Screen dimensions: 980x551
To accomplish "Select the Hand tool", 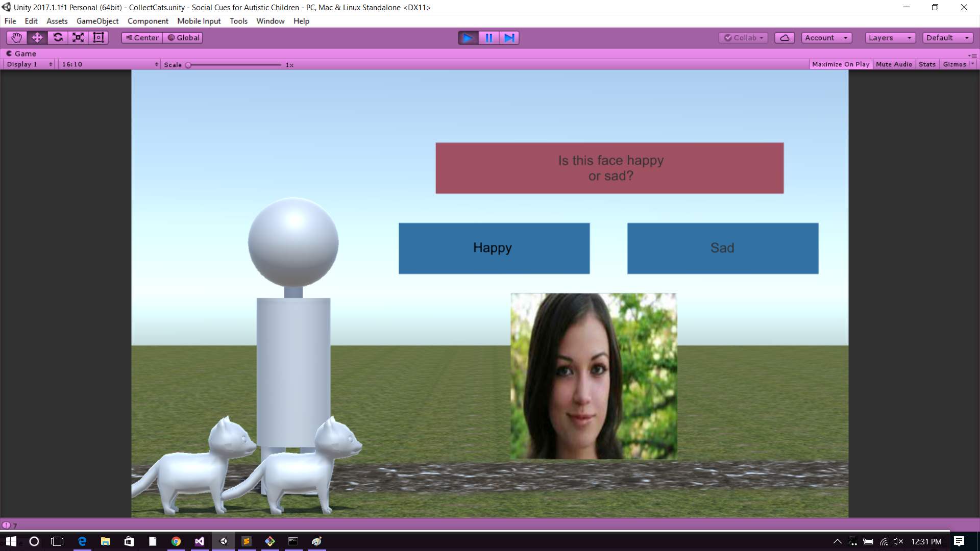I will (16, 38).
